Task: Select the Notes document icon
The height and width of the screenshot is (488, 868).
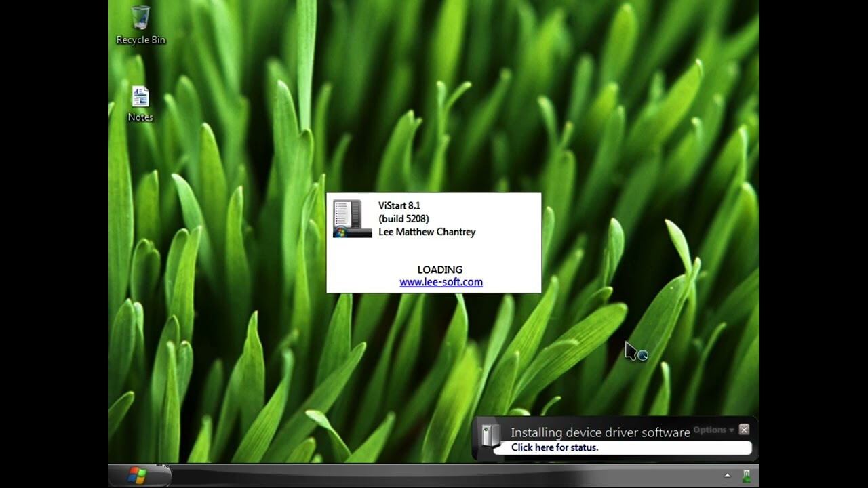Action: click(x=140, y=104)
